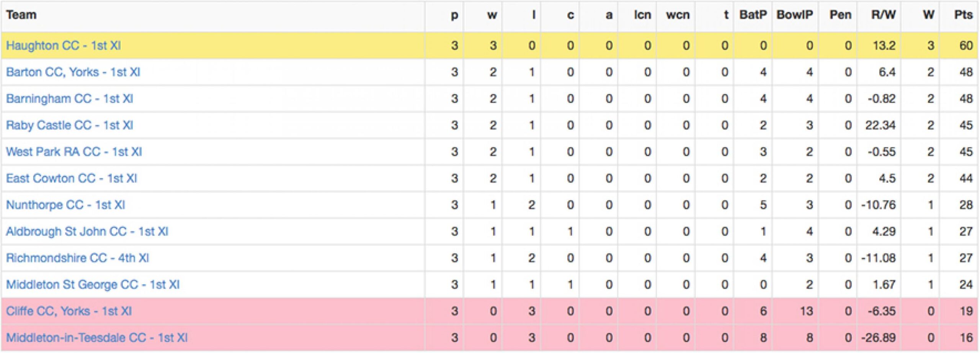Open Cliffe CC, Yorks - 1st XI

tap(69, 311)
